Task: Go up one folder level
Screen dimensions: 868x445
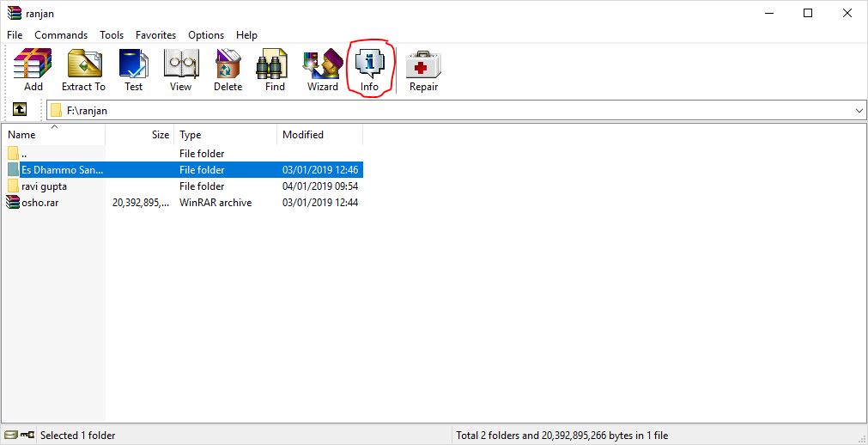Action: [20, 110]
